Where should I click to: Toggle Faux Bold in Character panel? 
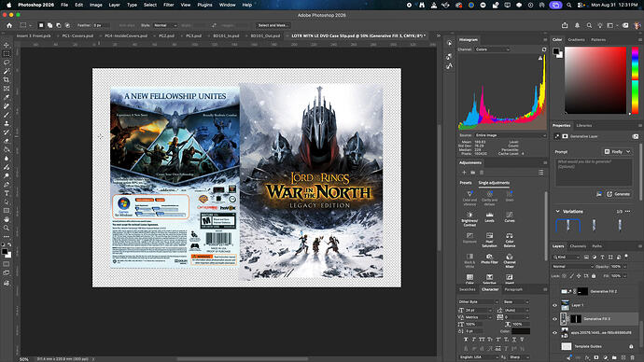point(466,340)
